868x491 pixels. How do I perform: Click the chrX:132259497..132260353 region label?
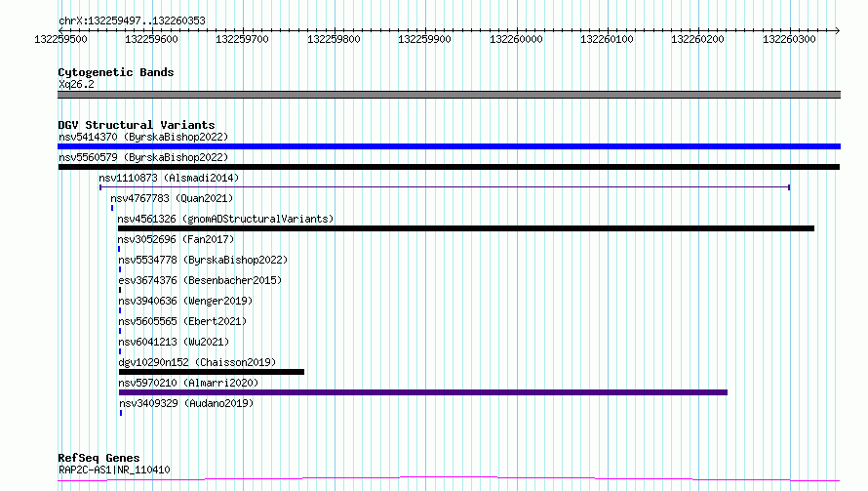click(132, 21)
